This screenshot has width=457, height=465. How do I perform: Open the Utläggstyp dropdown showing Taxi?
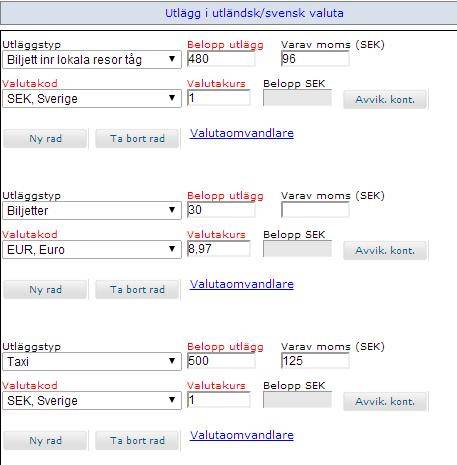tap(92, 362)
